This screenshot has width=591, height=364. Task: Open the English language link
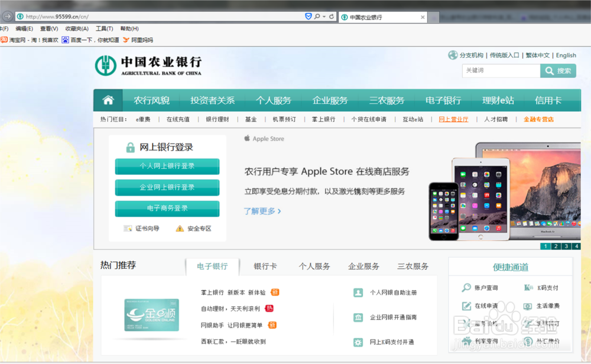(566, 55)
